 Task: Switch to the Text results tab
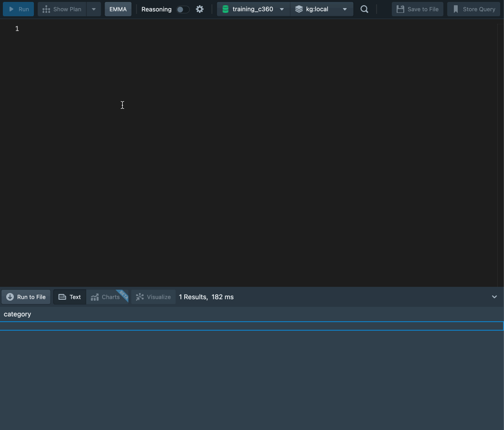[x=70, y=297]
